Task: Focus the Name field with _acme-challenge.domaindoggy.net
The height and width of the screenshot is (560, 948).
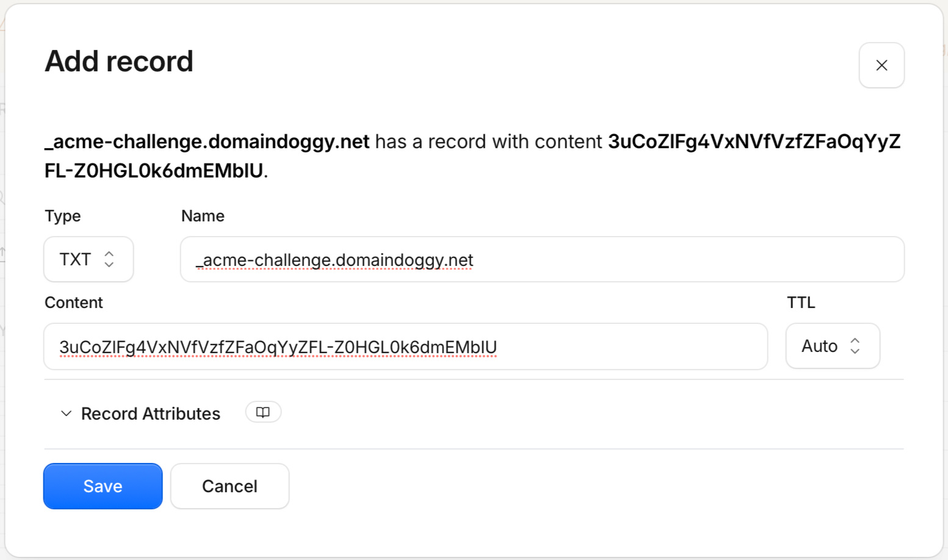Action: point(542,259)
